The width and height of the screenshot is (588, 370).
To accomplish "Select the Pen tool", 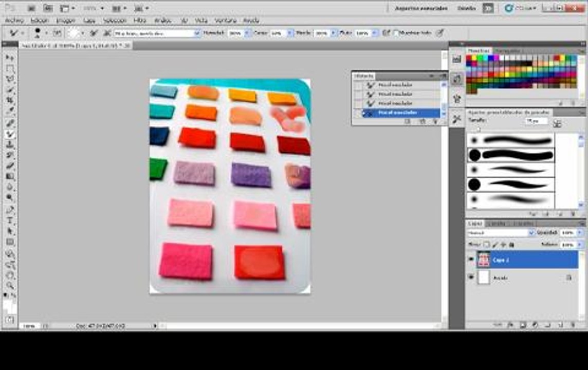I will [10, 210].
